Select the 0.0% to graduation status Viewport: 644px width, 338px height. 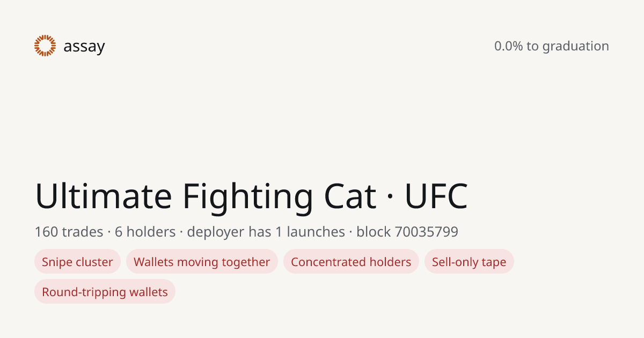(x=552, y=46)
